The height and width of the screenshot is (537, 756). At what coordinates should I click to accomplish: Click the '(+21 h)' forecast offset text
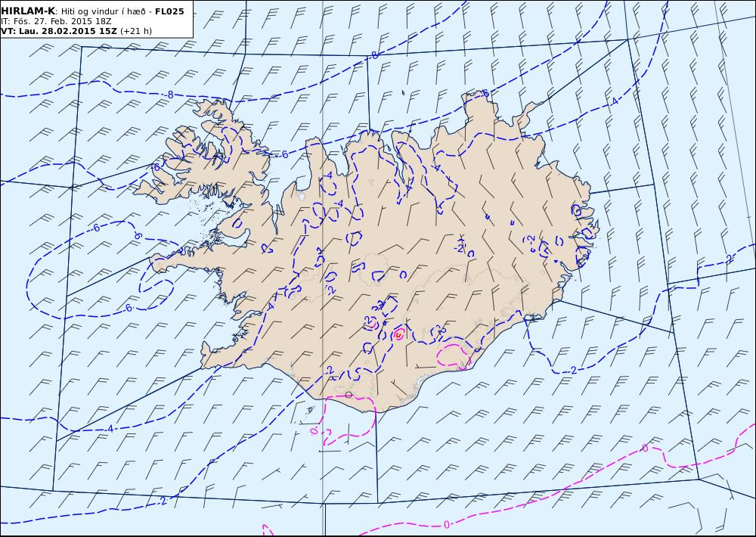[x=136, y=31]
